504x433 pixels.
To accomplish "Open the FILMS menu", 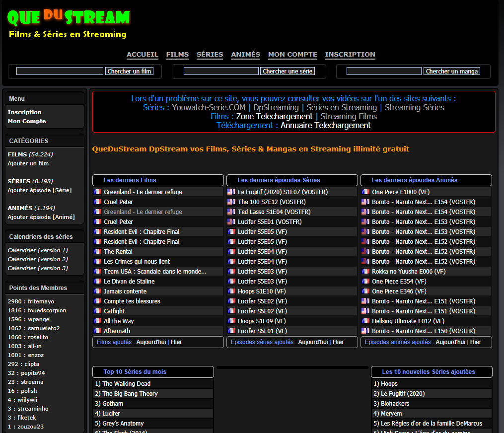I will tap(177, 54).
